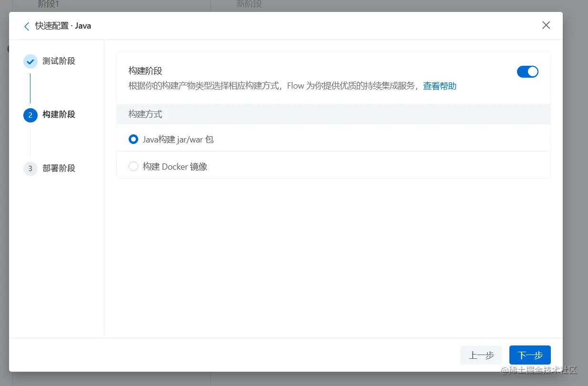Go back using the left chevron icon
The width and height of the screenshot is (588, 386).
[27, 26]
